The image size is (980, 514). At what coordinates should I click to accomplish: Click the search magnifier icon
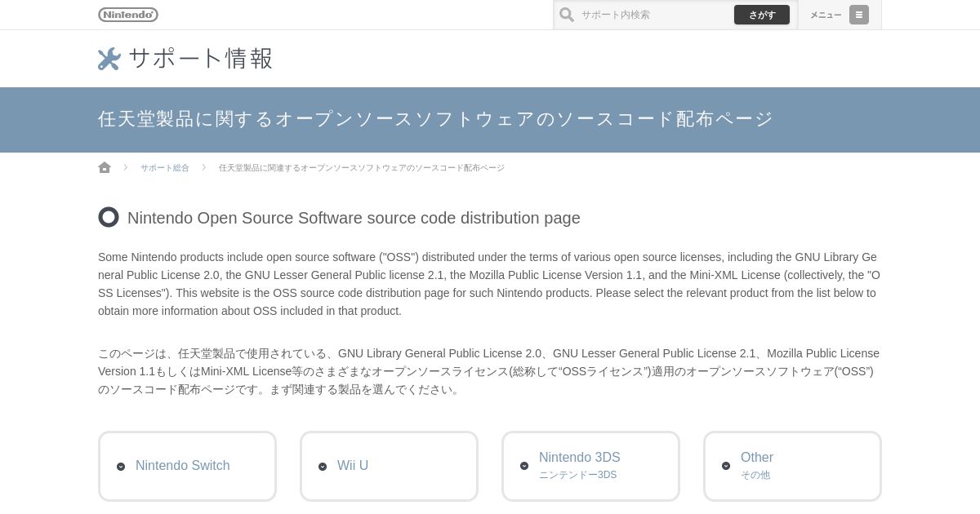coord(567,15)
